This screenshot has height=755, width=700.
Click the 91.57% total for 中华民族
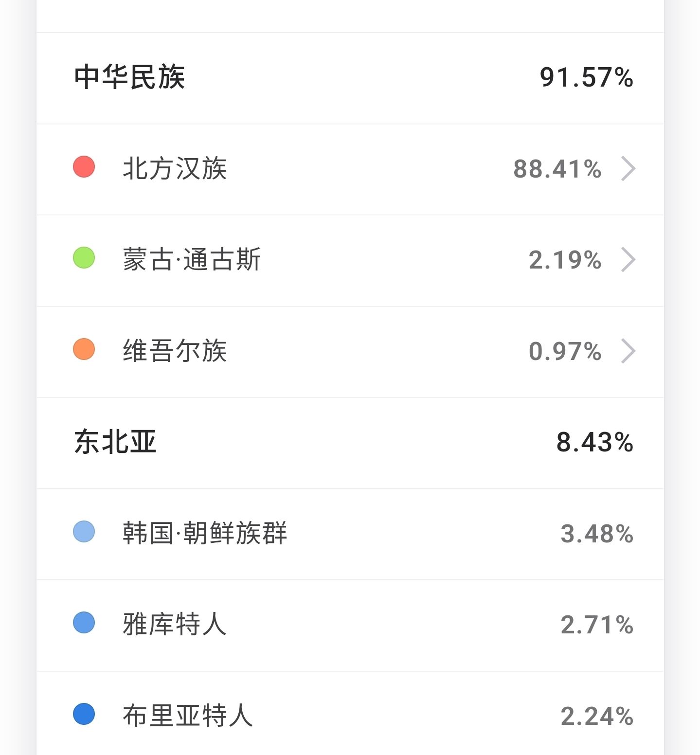[x=586, y=77]
